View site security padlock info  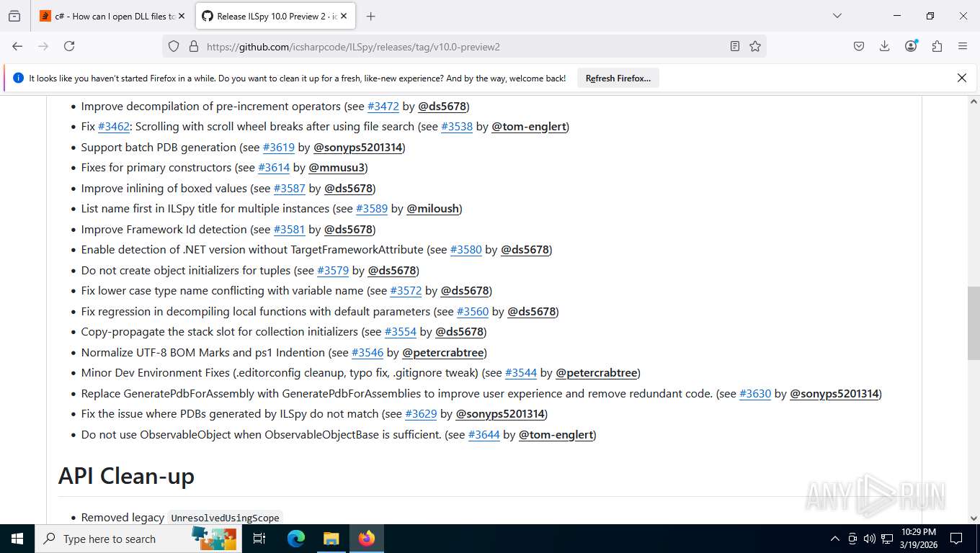tap(193, 46)
